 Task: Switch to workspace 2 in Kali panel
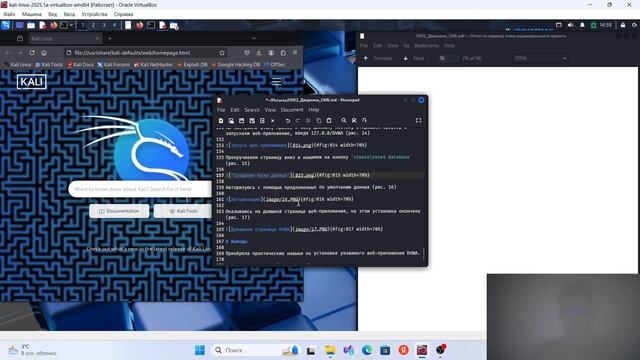click(x=93, y=25)
